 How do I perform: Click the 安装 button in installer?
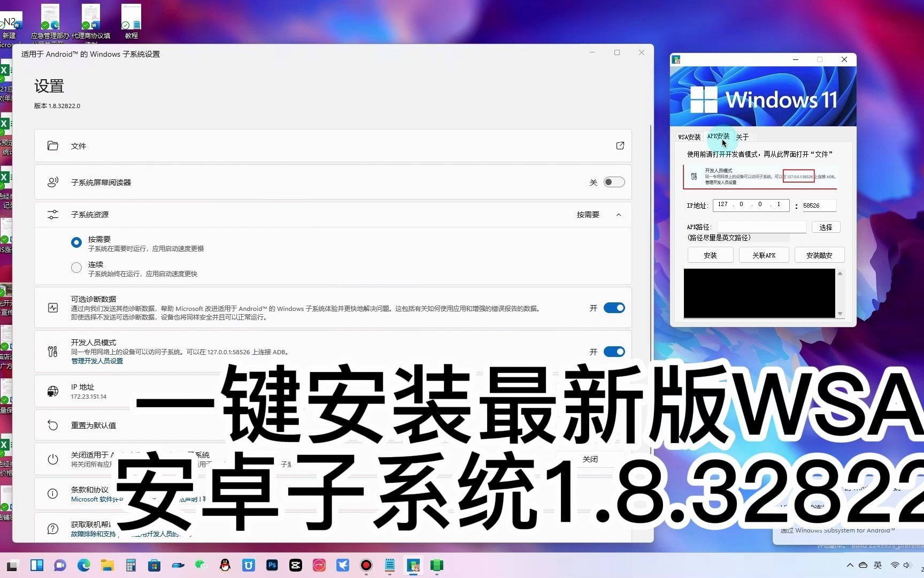point(710,255)
